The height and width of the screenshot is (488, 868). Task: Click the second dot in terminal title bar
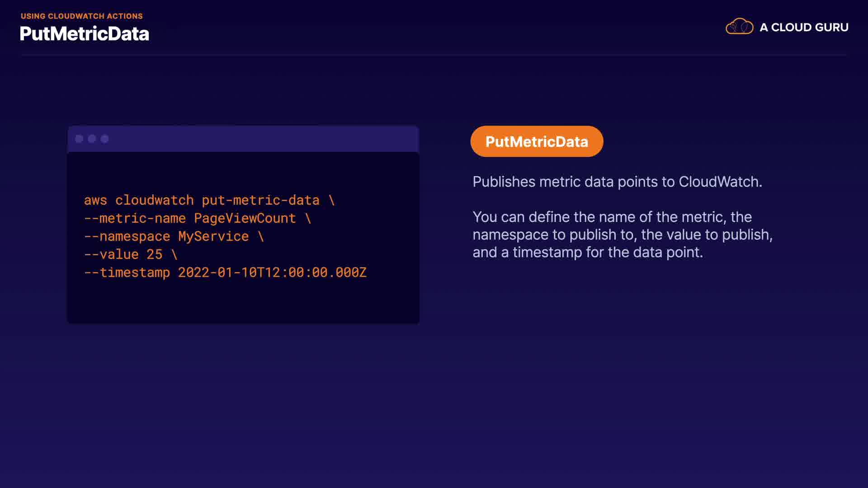tap(92, 139)
